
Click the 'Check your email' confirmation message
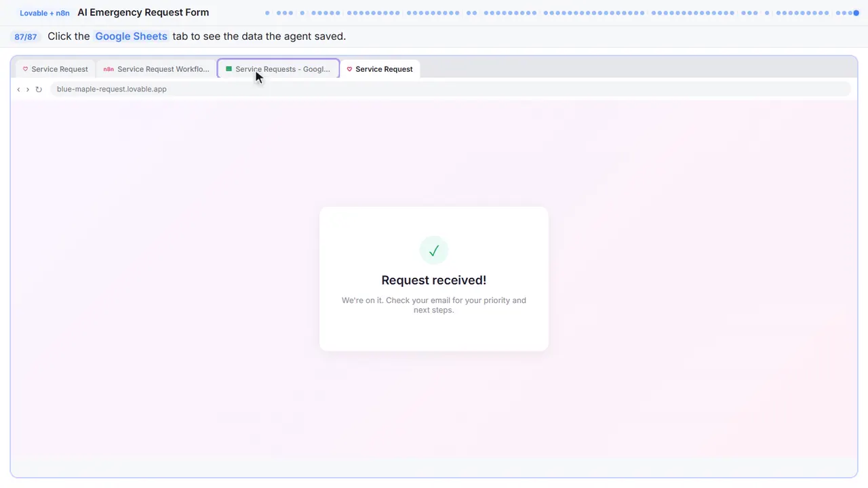[434, 305]
